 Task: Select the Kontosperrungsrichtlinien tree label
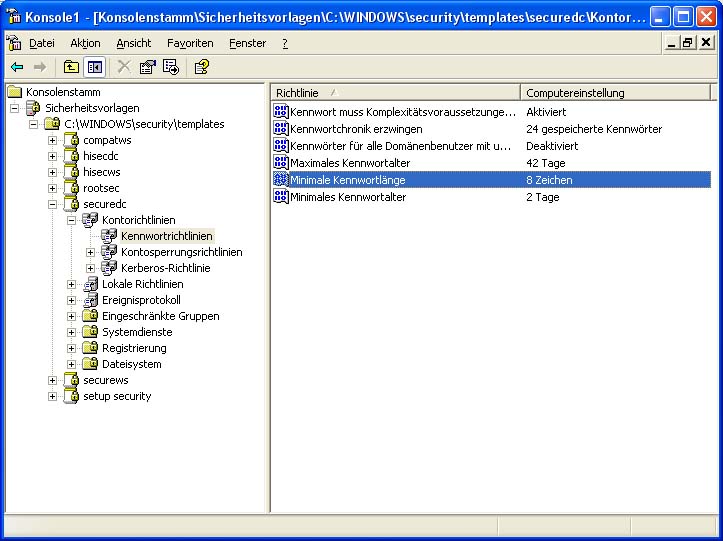(182, 252)
